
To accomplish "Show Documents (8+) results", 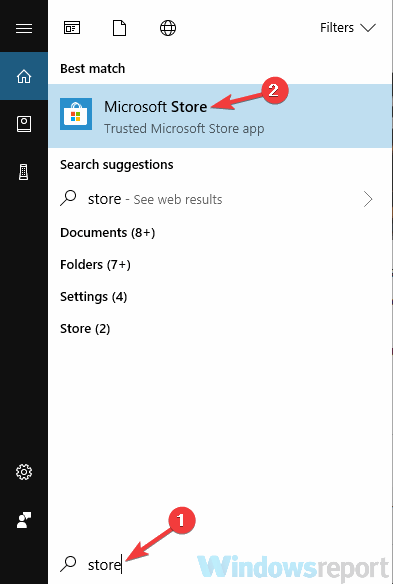I will 108,233.
